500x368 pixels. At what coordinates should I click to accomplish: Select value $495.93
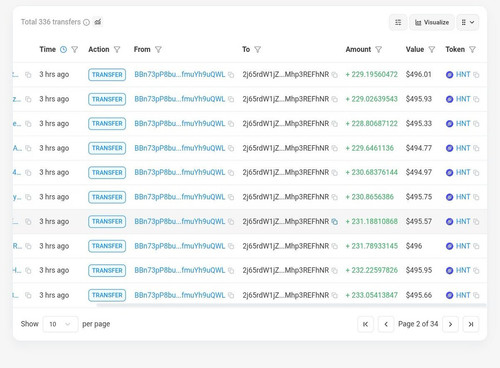[419, 99]
